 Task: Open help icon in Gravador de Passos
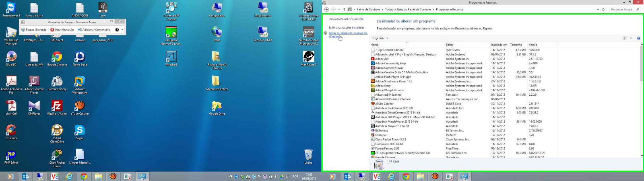117,30
